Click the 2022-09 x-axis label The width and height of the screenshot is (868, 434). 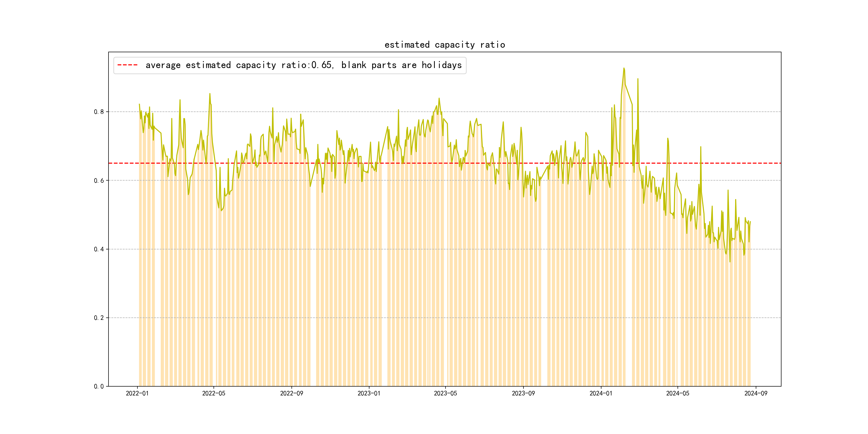coord(291,393)
